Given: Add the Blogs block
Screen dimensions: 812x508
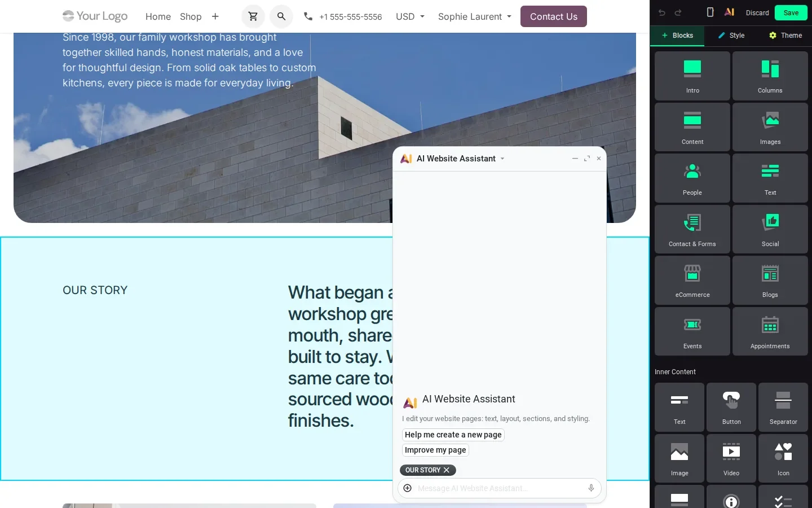Looking at the screenshot, I should click(x=770, y=280).
